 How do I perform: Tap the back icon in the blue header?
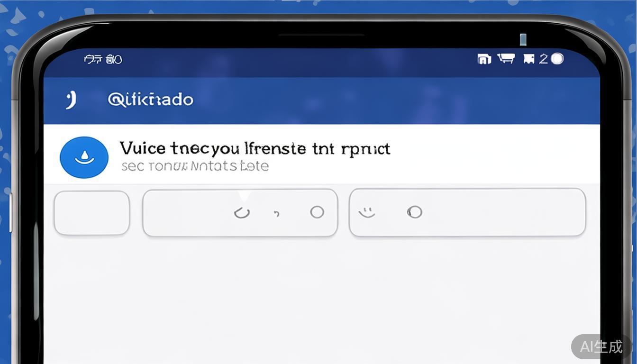click(71, 100)
